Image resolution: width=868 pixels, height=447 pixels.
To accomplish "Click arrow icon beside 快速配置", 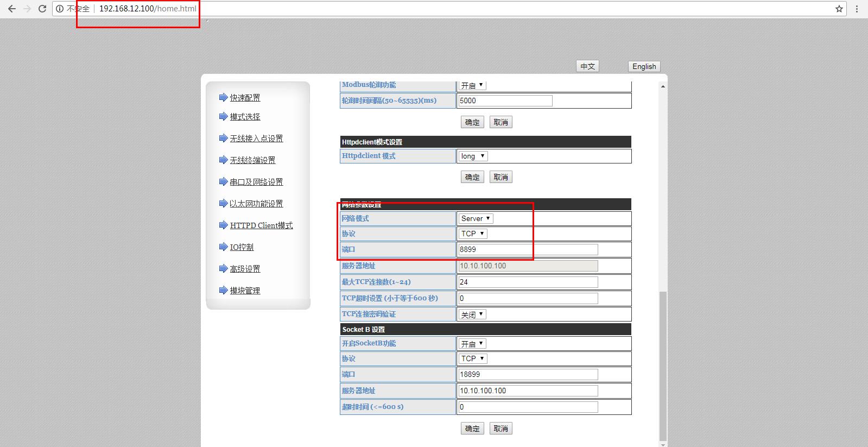I will [x=223, y=97].
